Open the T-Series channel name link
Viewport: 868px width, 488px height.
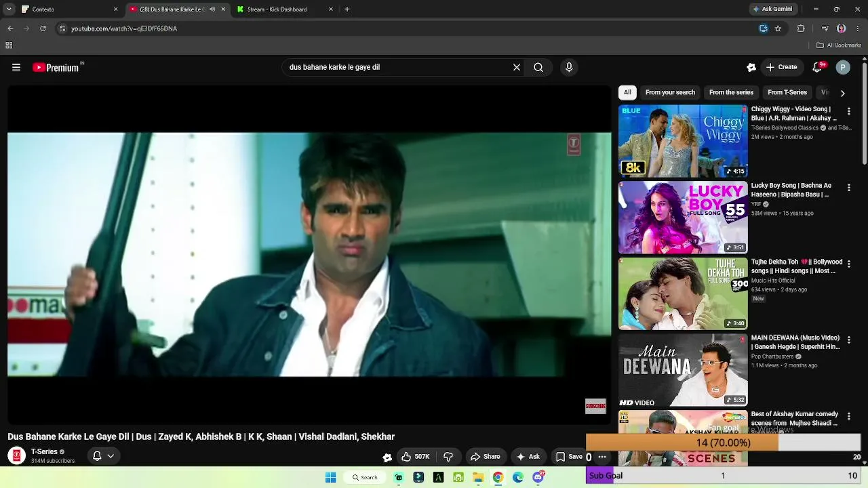click(x=44, y=452)
